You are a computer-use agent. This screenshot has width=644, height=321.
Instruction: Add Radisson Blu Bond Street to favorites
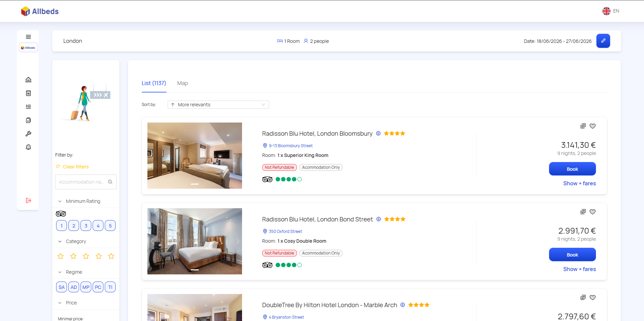(593, 212)
